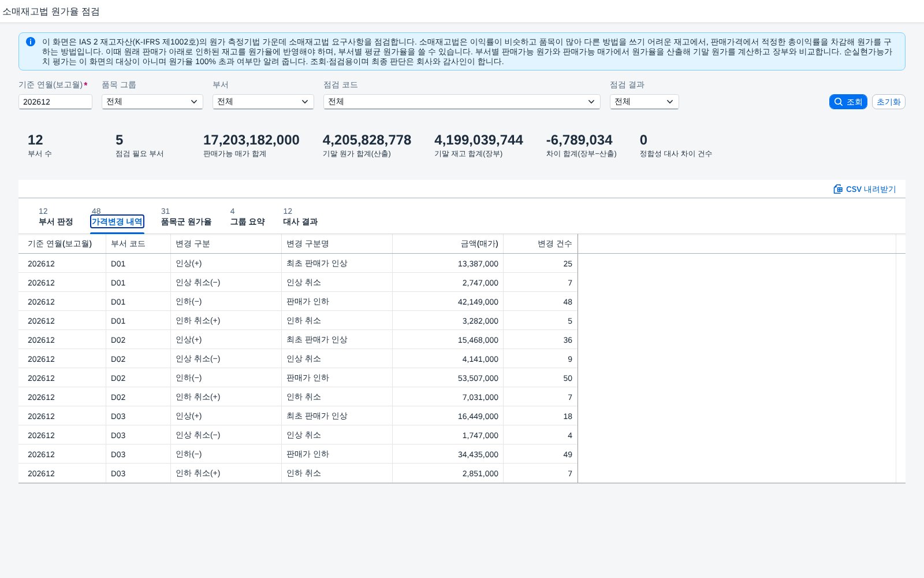Click the 4,205,828,778 기말 원가 value

367,140
